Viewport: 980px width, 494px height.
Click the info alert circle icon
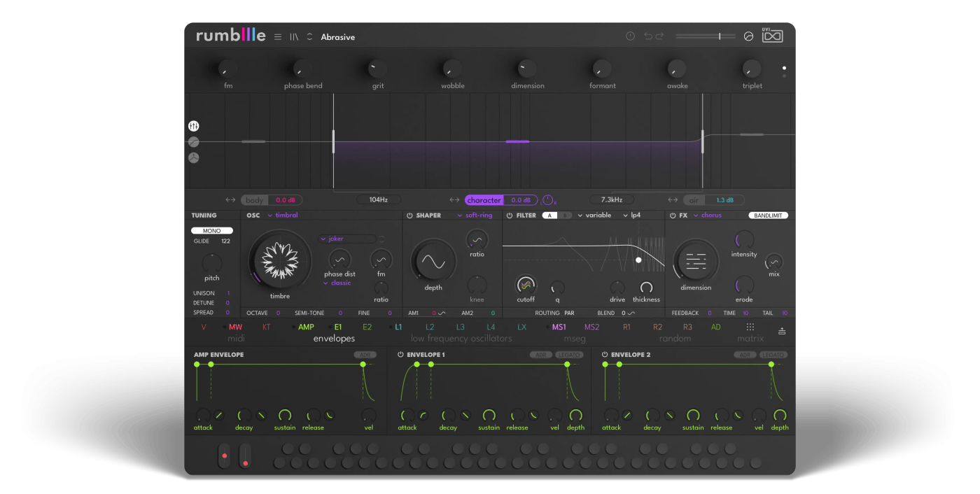(630, 36)
